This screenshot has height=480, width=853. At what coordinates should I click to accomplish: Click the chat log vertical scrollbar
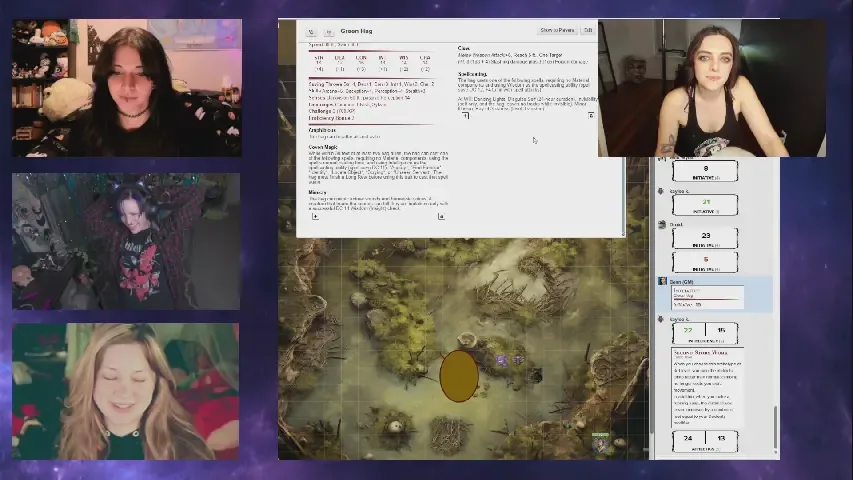[776, 420]
